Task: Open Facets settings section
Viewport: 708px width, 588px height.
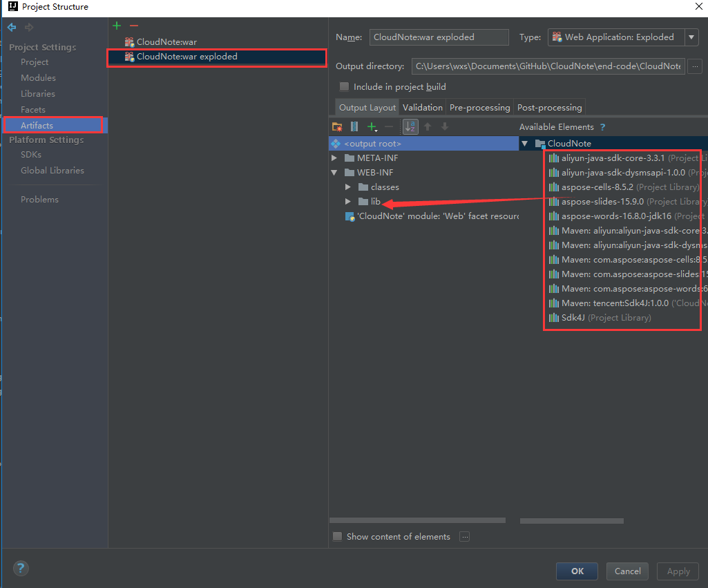Action: 33,110
